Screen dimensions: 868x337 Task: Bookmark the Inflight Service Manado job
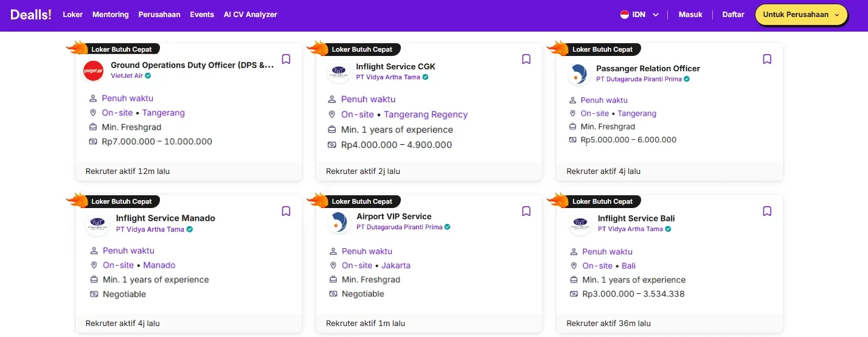286,211
